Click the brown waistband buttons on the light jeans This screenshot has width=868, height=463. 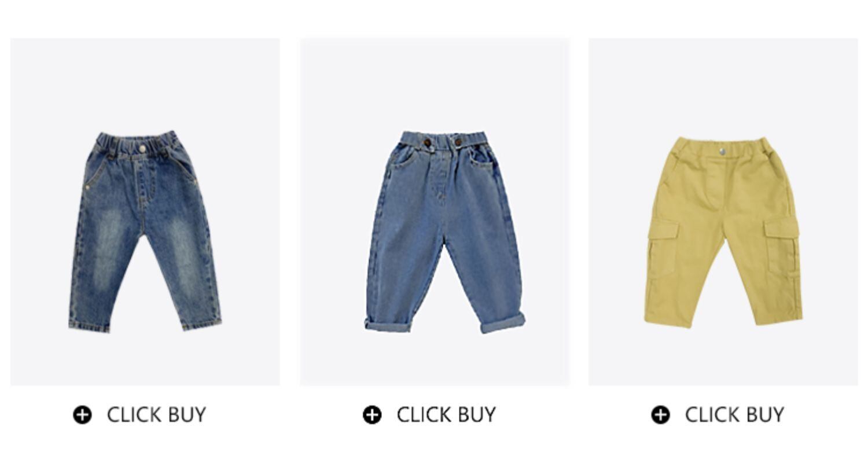click(x=442, y=142)
